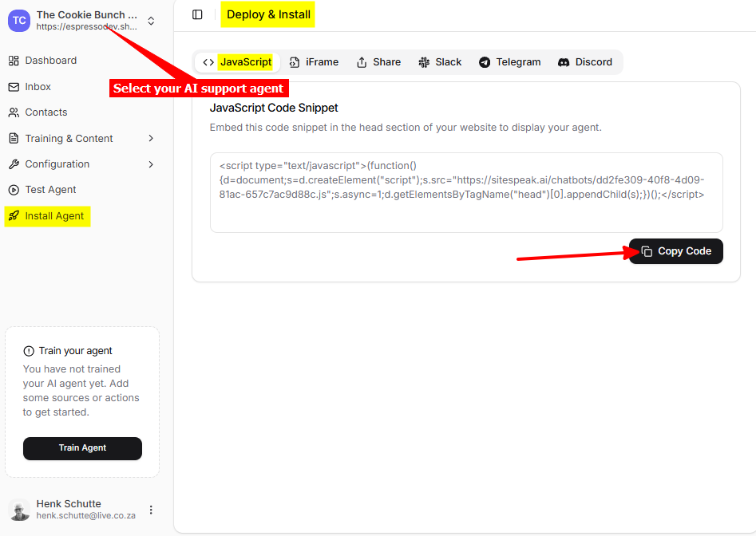Viewport: 756px width, 536px height.
Task: Click inside the JavaScript snippet text box
Action: 466,193
